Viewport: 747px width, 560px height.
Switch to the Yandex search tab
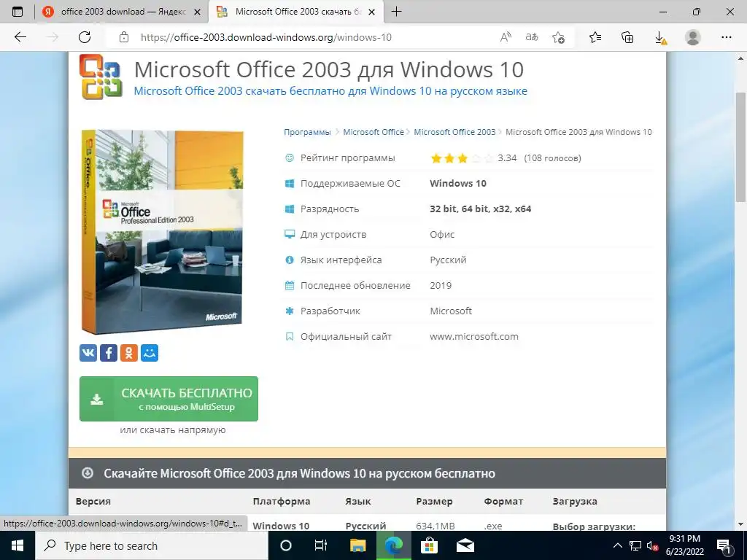click(x=122, y=12)
